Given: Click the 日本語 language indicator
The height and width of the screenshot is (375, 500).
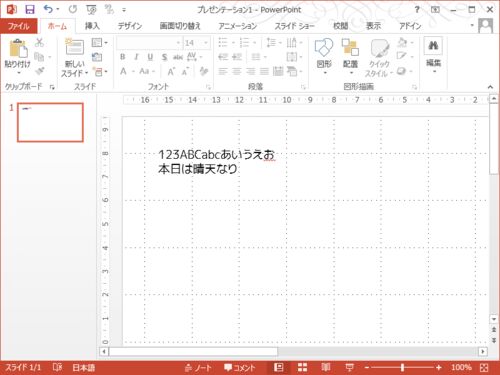Looking at the screenshot, I should pos(84,368).
